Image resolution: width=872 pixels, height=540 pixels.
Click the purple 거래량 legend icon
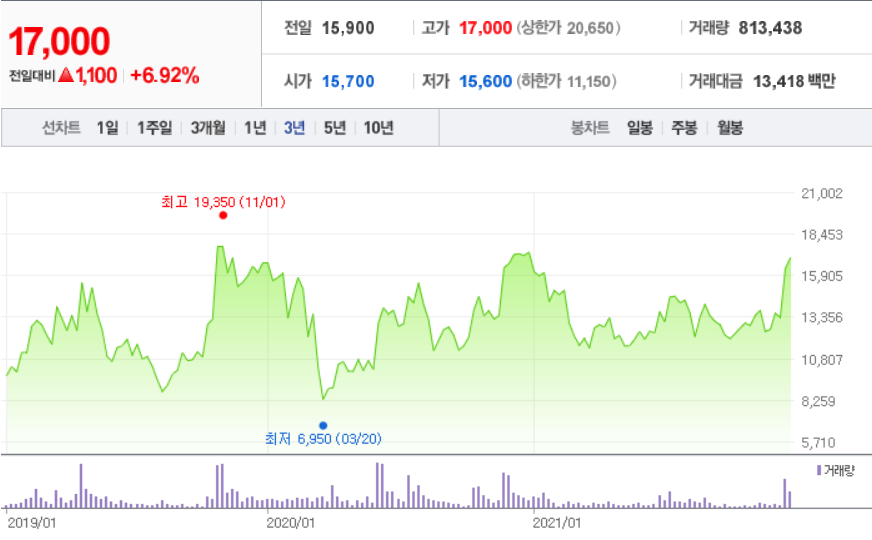819,470
